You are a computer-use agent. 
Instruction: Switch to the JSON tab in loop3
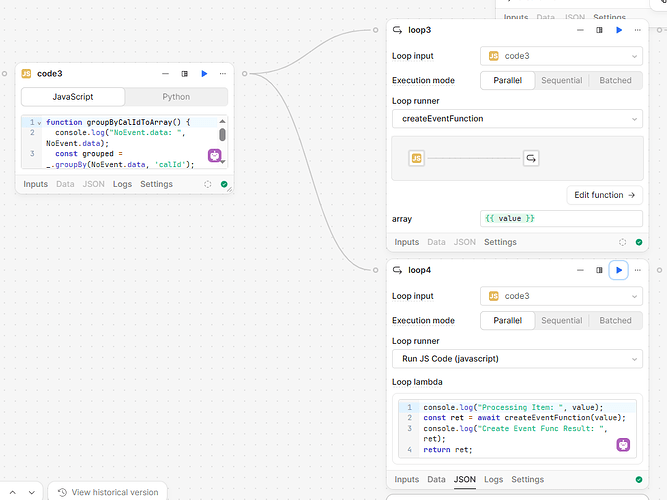point(465,242)
